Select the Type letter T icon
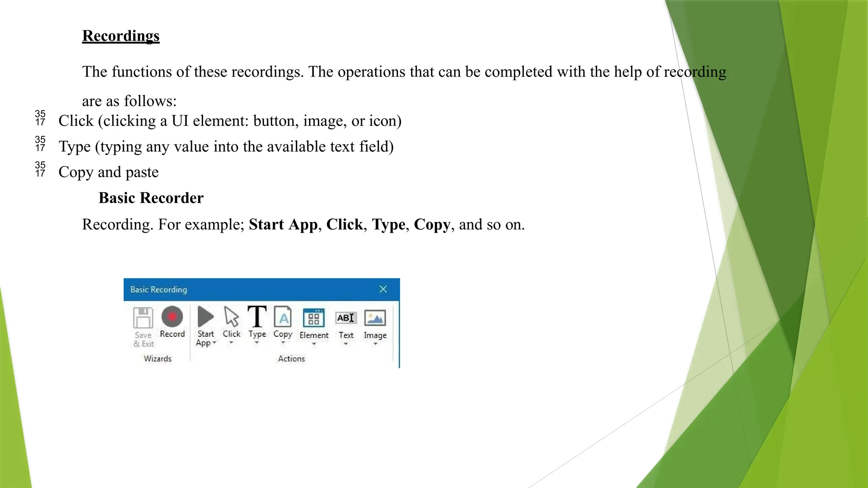 coord(257,317)
